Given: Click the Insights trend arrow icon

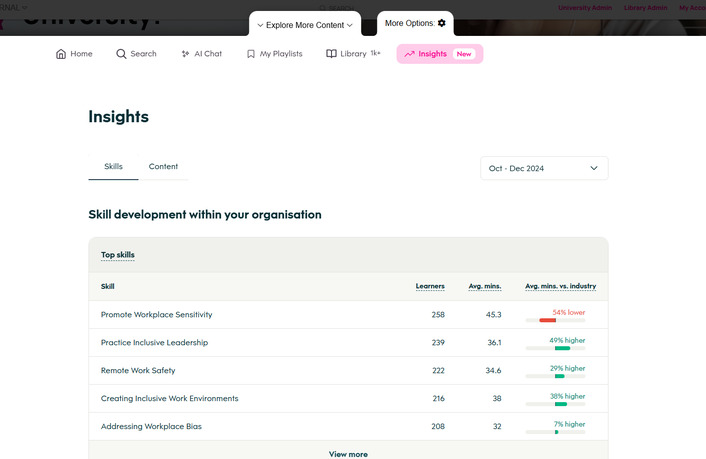Looking at the screenshot, I should coord(409,54).
